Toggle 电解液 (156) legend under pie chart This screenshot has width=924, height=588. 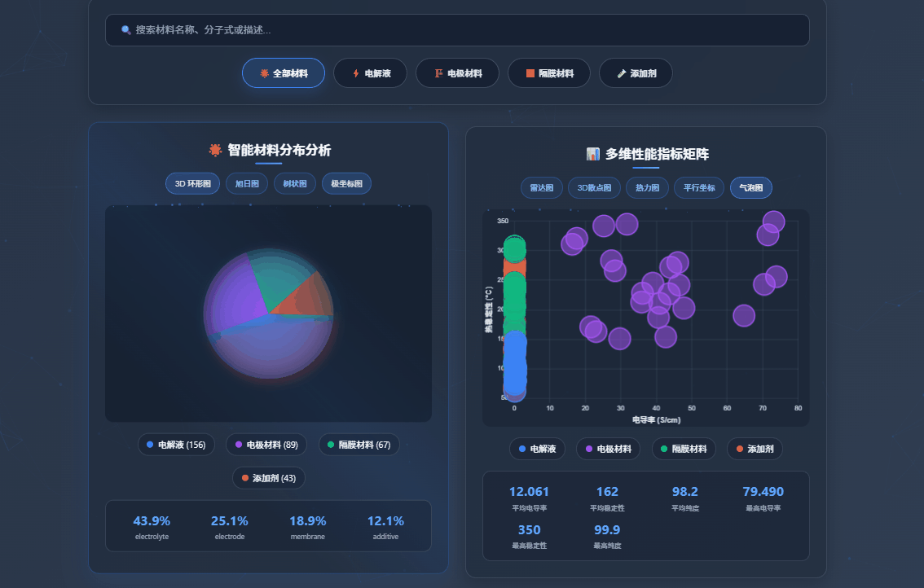(176, 445)
